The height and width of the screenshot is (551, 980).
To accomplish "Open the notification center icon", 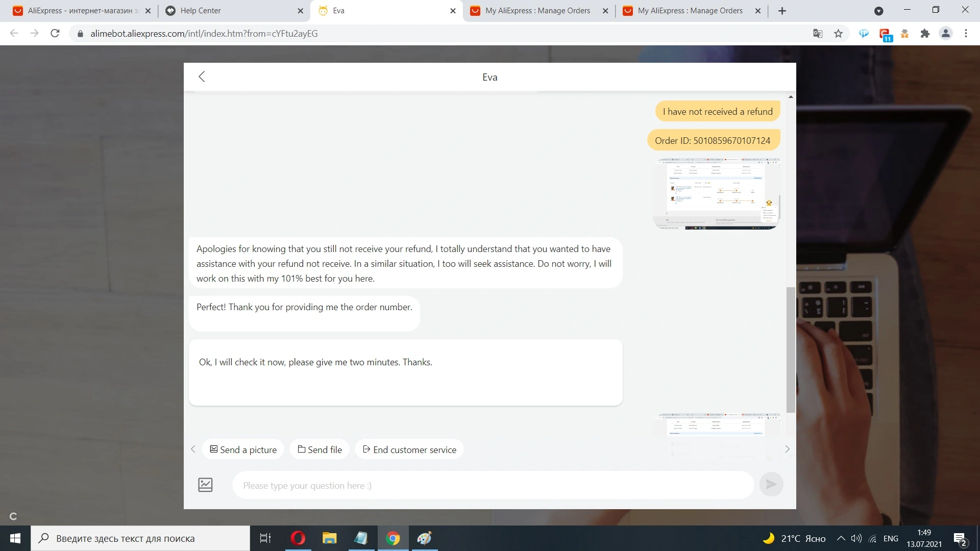I will pyautogui.click(x=960, y=539).
